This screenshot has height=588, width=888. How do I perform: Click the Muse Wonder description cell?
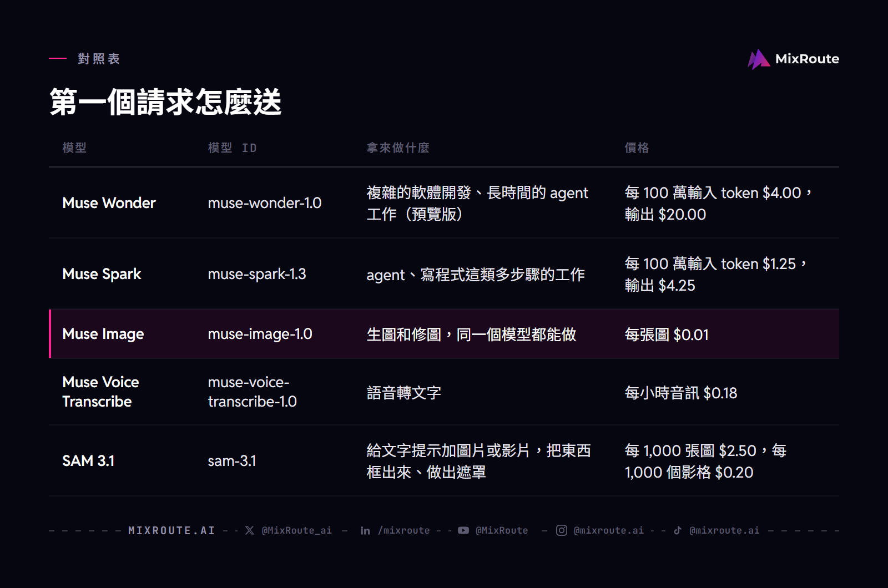click(x=477, y=203)
